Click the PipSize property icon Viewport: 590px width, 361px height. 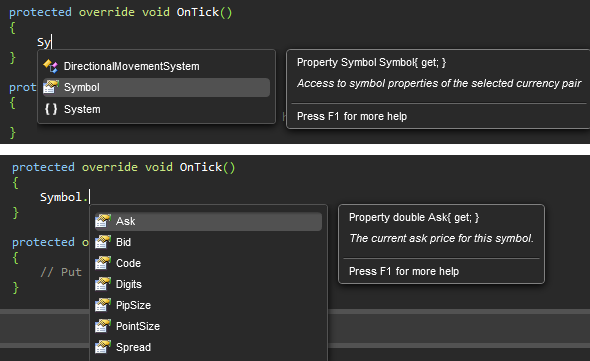point(103,305)
